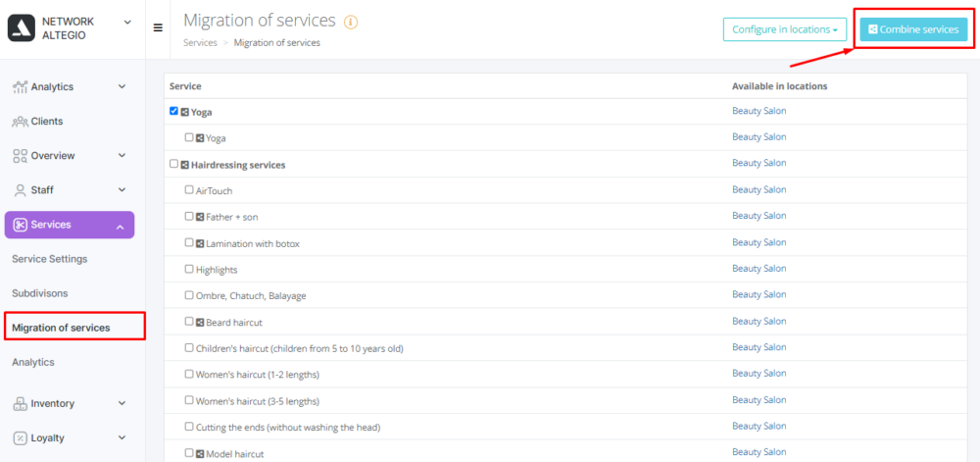
Task: Click the Loyalty percent icon
Action: 20,438
